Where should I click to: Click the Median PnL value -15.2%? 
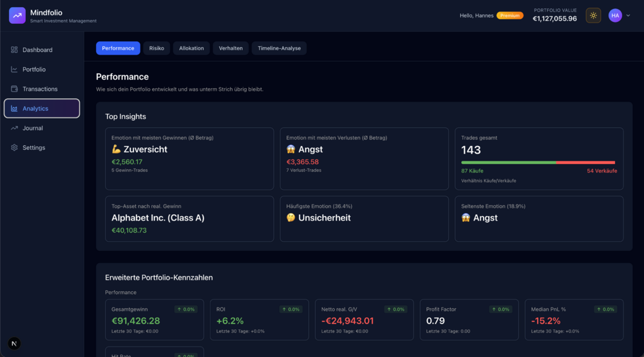point(545,320)
